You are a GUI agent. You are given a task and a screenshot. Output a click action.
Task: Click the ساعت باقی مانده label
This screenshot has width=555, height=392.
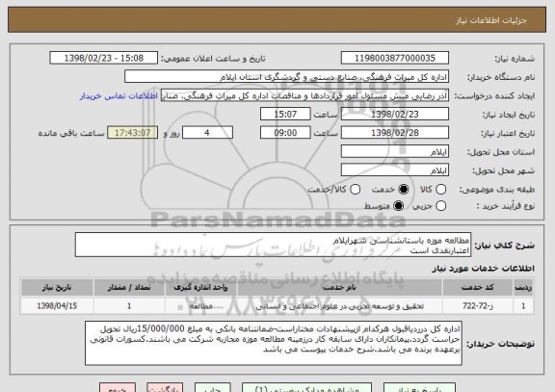[71, 133]
